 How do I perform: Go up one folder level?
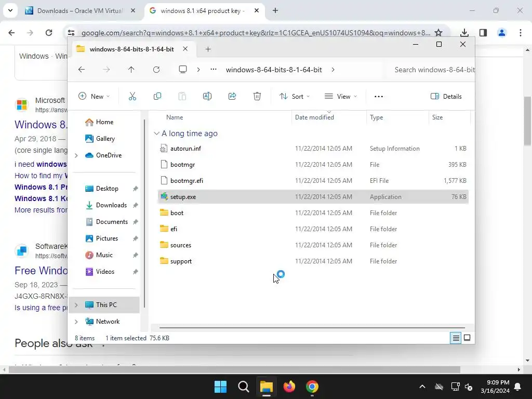click(131, 70)
